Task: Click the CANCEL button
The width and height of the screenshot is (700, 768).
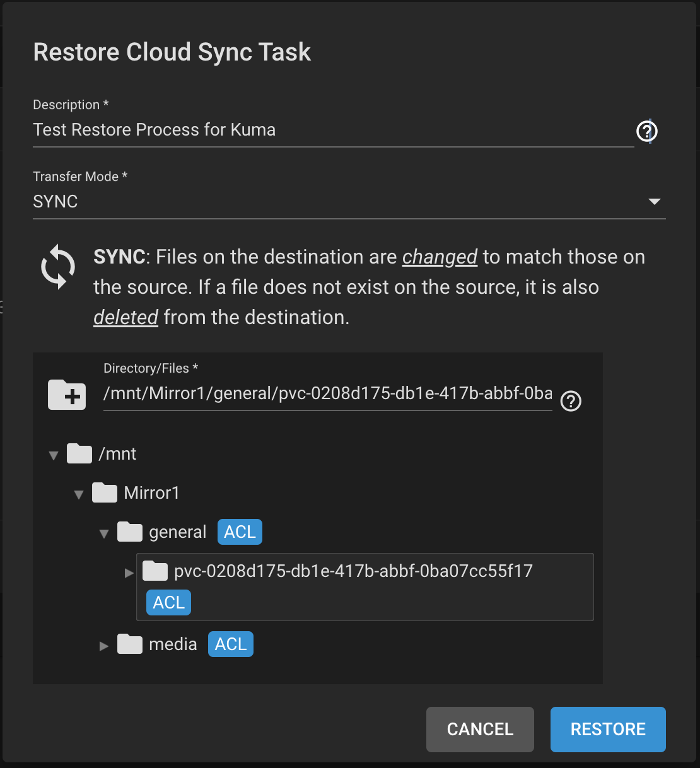Action: tap(479, 729)
